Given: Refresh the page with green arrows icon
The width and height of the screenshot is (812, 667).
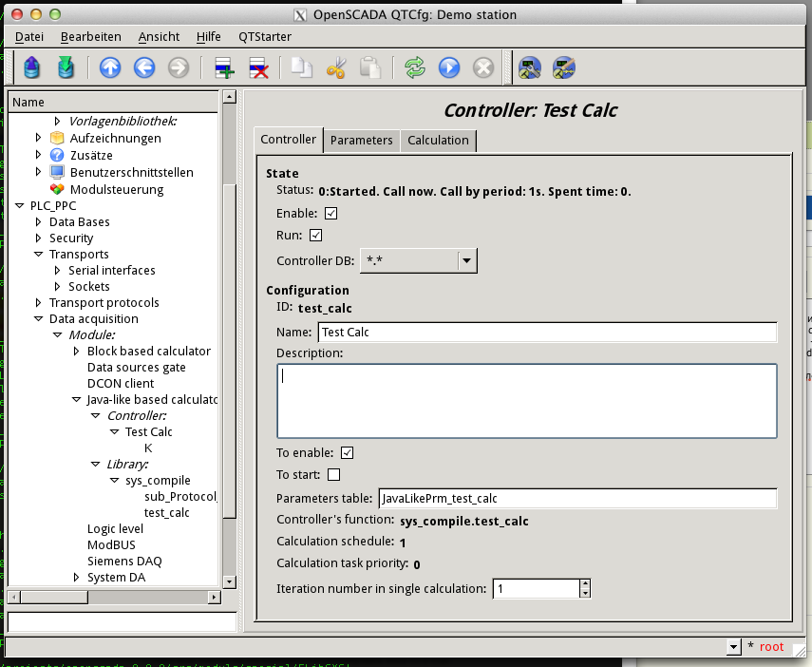Looking at the screenshot, I should tap(415, 67).
